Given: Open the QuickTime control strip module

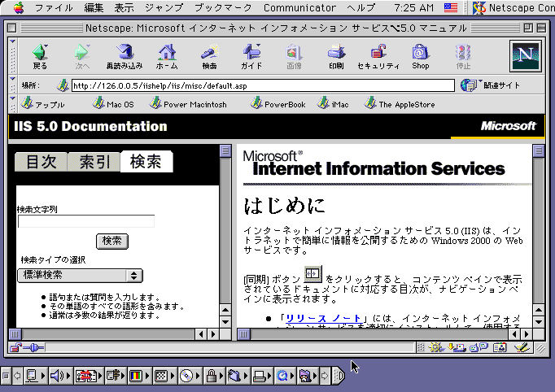Looking at the screenshot, I should click(x=285, y=376).
